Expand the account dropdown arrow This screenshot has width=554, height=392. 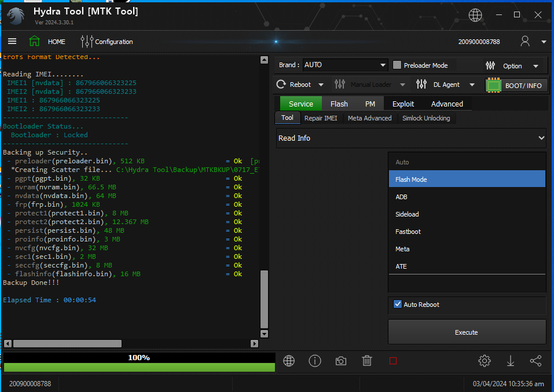544,42
